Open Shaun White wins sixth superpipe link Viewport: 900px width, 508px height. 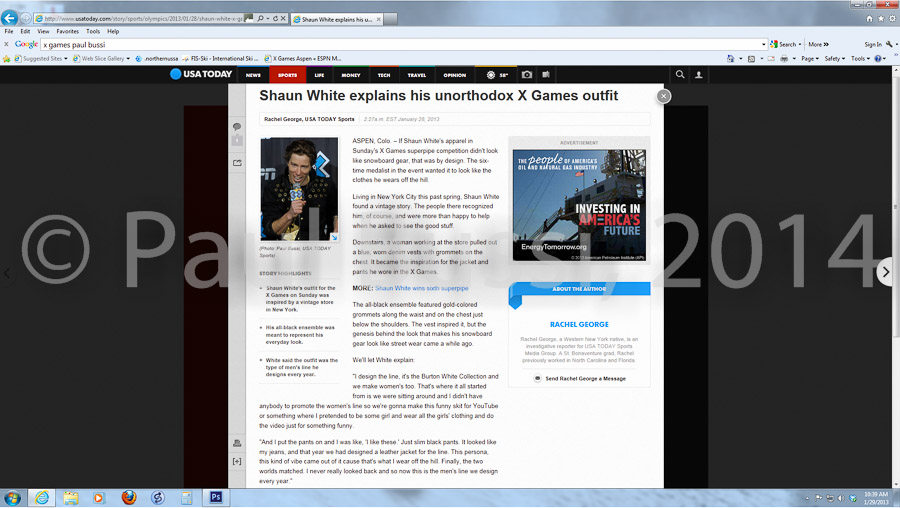coord(422,288)
